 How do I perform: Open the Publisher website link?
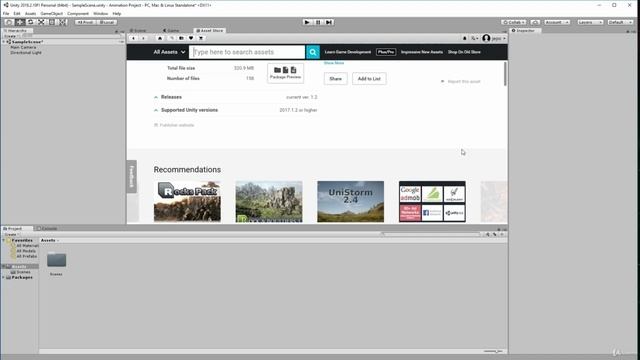tap(174, 125)
